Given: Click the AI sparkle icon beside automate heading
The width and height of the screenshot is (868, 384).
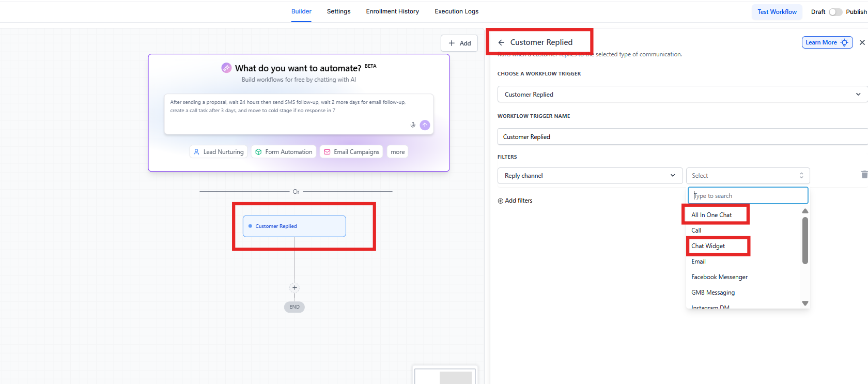Looking at the screenshot, I should (x=226, y=68).
